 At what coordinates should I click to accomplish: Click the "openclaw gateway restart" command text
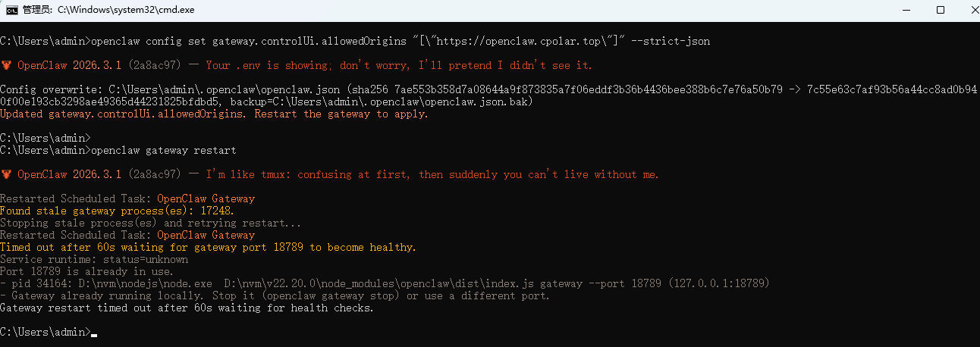(x=163, y=150)
